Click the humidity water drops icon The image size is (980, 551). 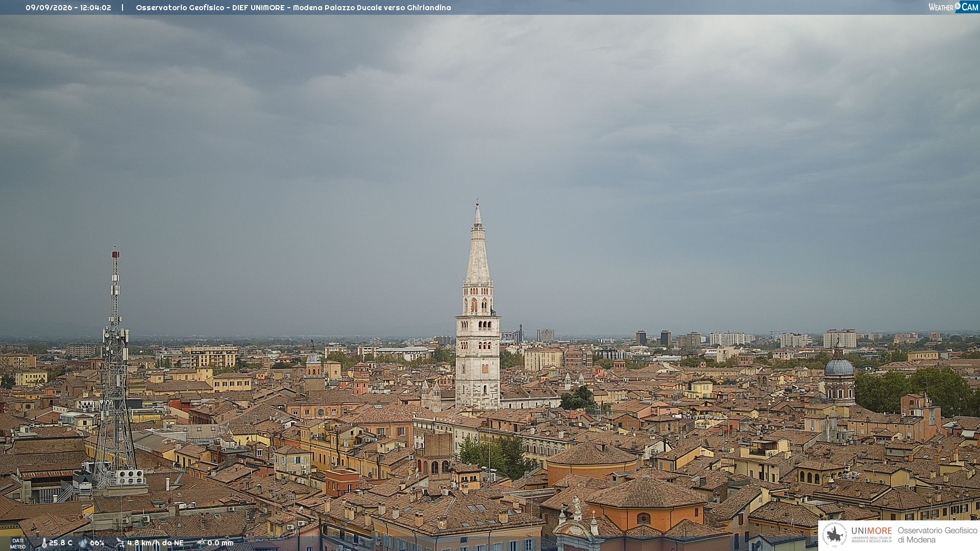coord(83,543)
